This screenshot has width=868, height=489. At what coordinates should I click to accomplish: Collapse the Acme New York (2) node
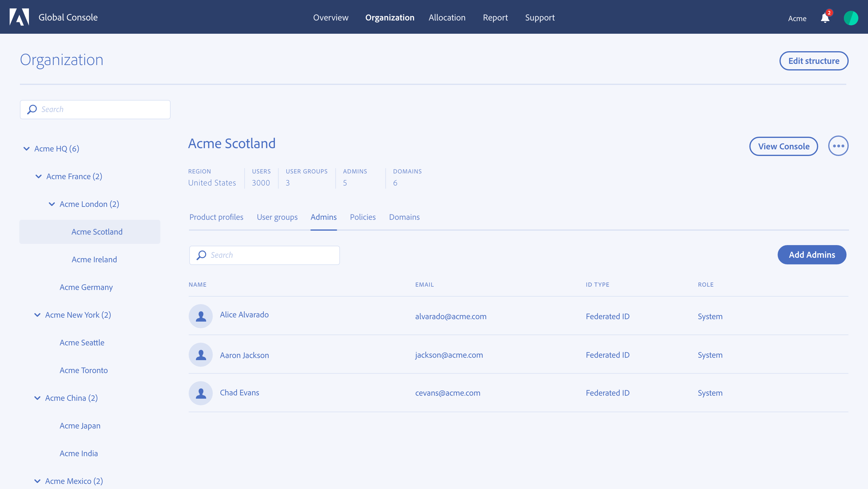[x=37, y=315]
